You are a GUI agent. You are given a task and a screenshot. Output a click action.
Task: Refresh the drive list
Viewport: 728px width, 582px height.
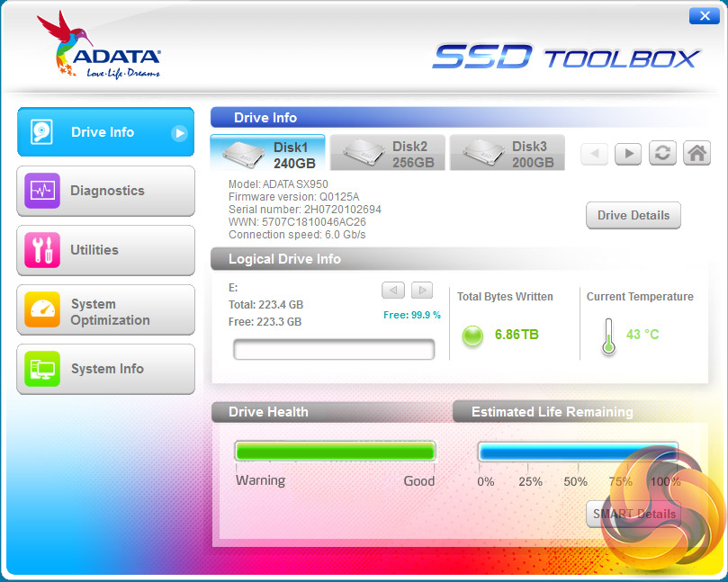[662, 153]
